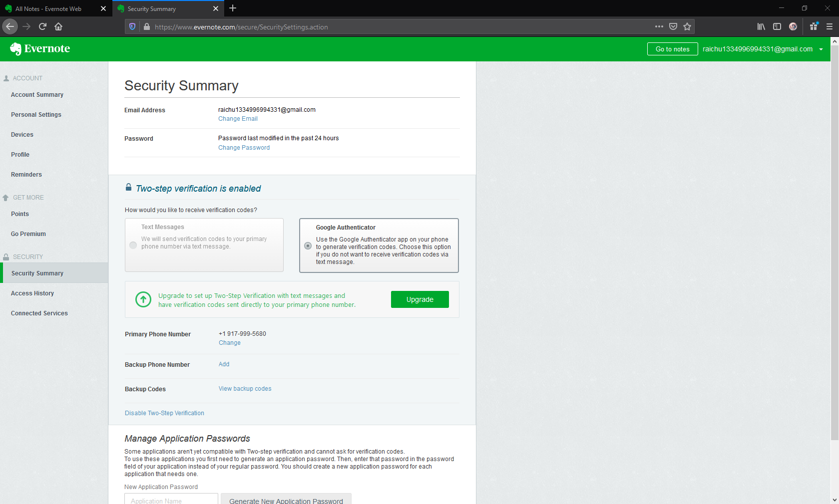Select the Text Messages radio option

(x=133, y=245)
